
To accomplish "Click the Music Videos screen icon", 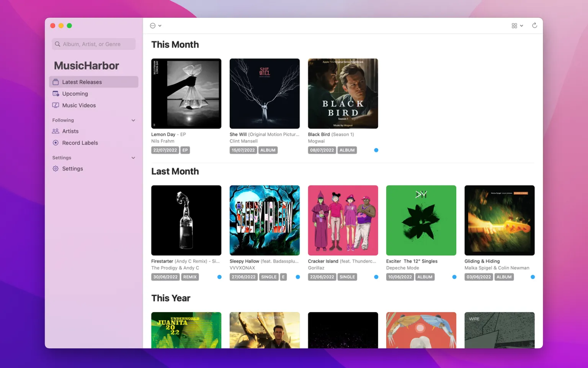I will click(x=56, y=105).
